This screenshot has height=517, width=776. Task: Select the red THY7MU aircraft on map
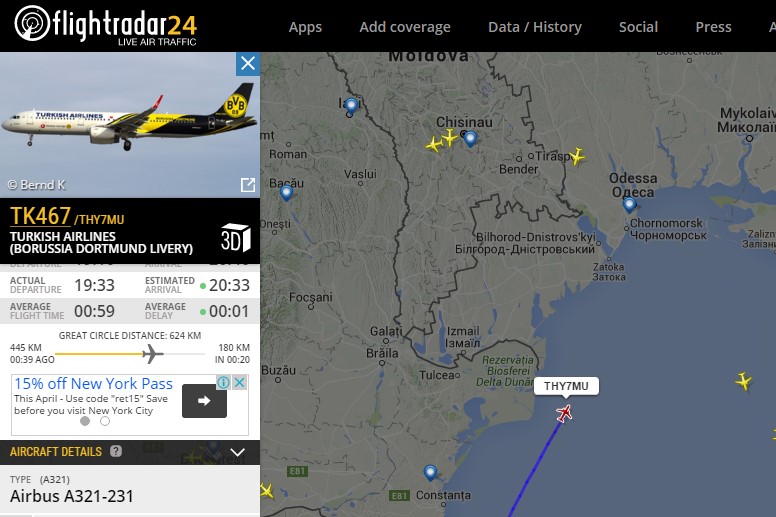pyautogui.click(x=564, y=413)
